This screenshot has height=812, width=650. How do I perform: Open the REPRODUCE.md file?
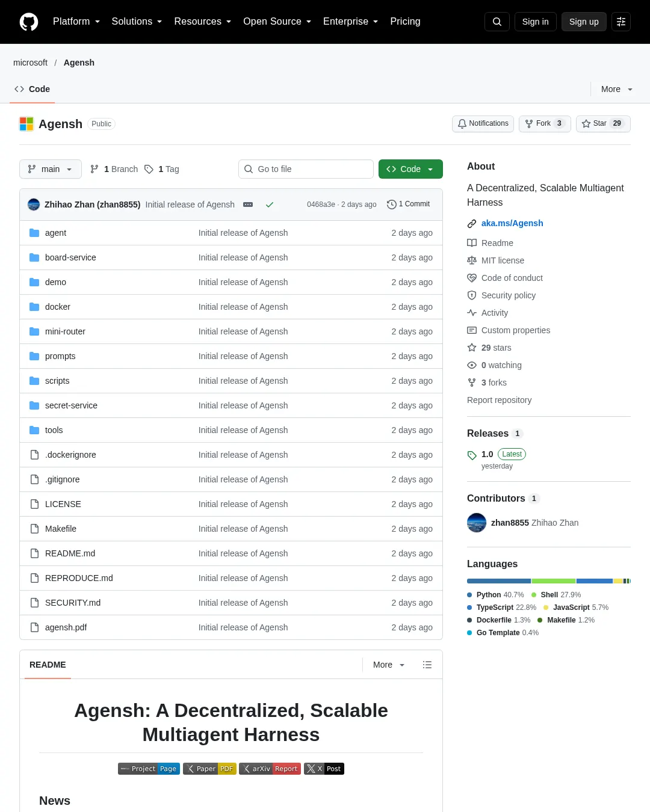(x=79, y=578)
